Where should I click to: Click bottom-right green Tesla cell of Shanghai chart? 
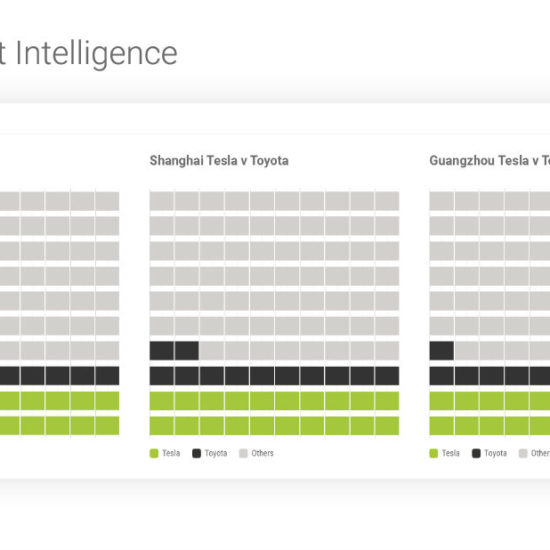387,425
